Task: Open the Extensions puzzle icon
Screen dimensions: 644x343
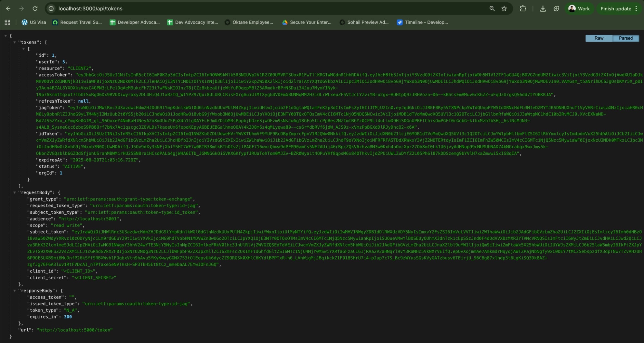Action: click(x=523, y=9)
